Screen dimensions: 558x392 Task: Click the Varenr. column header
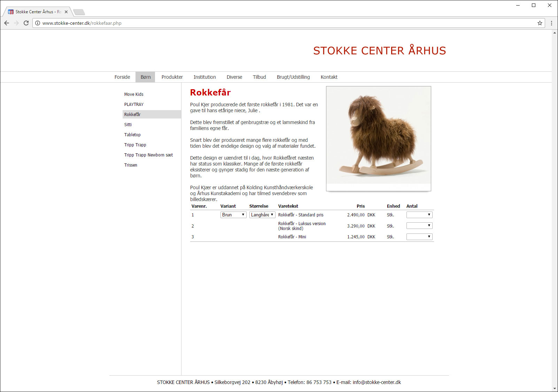[199, 206]
